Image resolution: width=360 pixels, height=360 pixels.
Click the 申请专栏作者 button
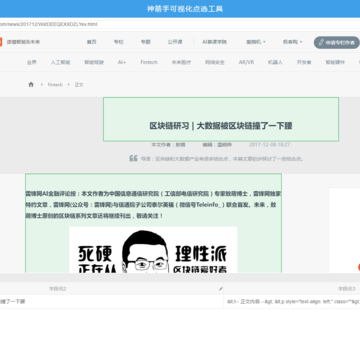point(337,43)
